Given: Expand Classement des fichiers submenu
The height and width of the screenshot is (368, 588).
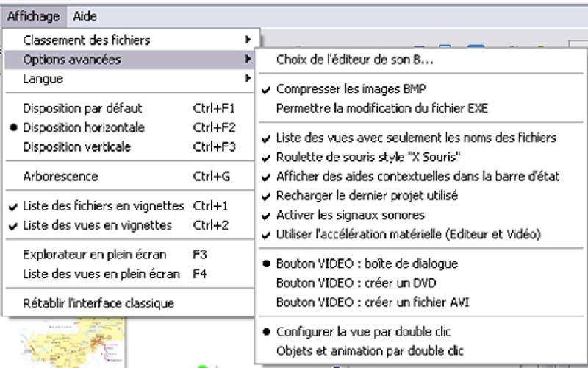Looking at the screenshot, I should pyautogui.click(x=130, y=40).
